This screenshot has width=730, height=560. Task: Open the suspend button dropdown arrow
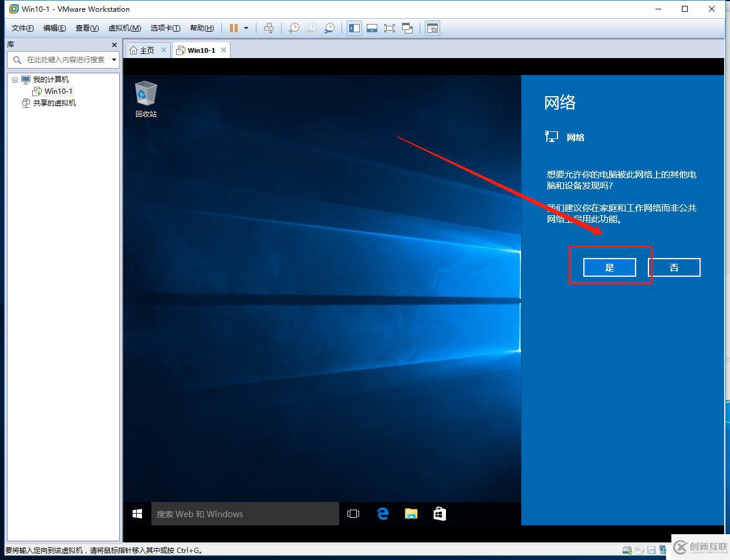coord(245,28)
